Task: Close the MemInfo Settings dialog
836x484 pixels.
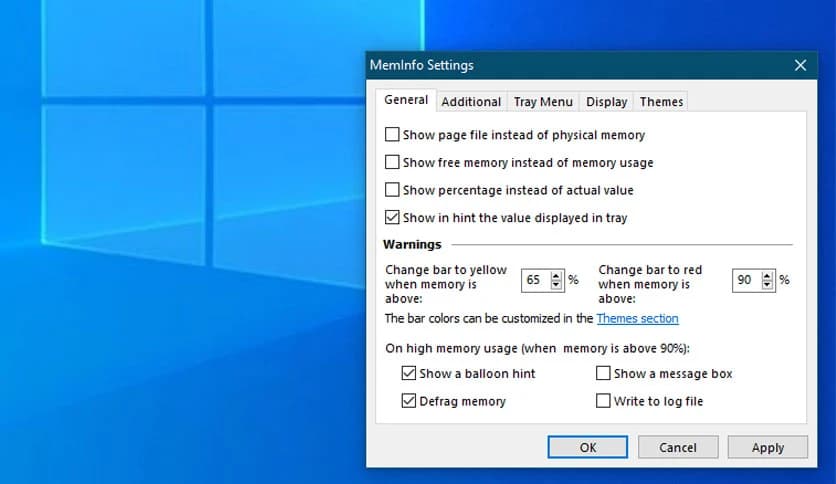Action: click(x=800, y=66)
